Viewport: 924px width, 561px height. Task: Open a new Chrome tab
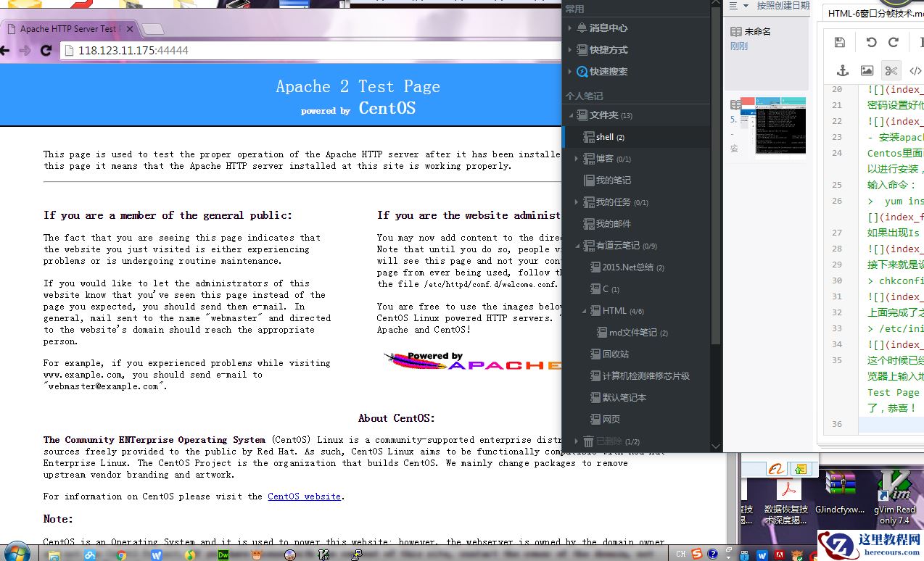click(152, 29)
